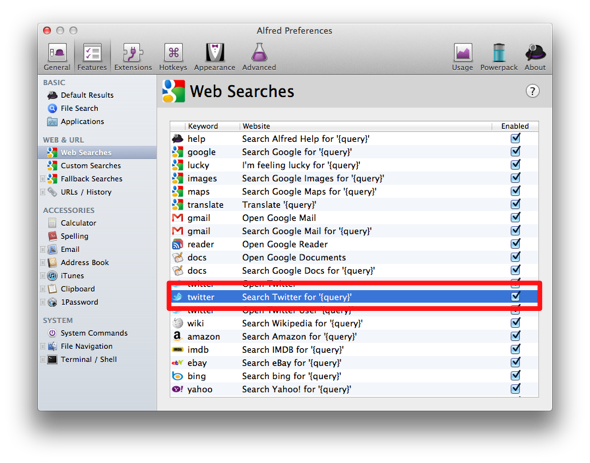Select the Features toolbar icon
This screenshot has width=590, height=463.
pyautogui.click(x=92, y=56)
